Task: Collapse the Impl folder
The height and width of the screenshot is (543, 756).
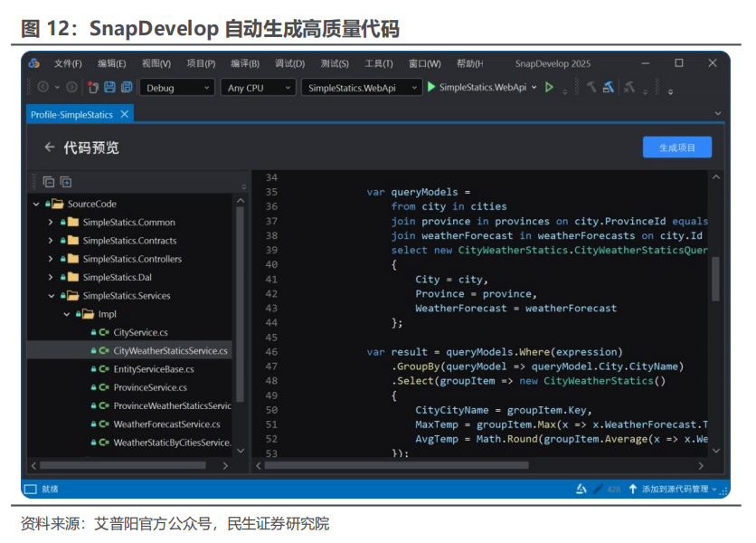Action: 67,314
